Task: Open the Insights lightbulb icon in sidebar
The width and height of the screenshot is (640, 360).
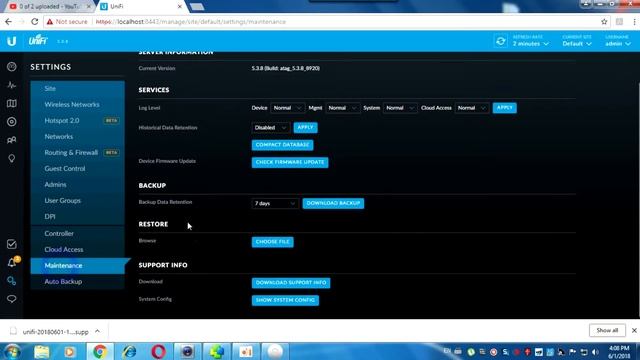Action: click(x=11, y=158)
